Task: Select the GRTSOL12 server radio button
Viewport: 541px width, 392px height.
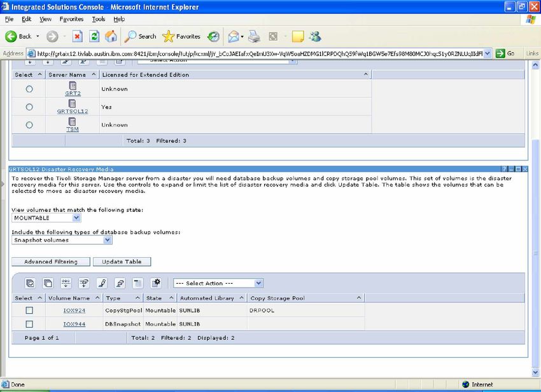Action: (29, 107)
